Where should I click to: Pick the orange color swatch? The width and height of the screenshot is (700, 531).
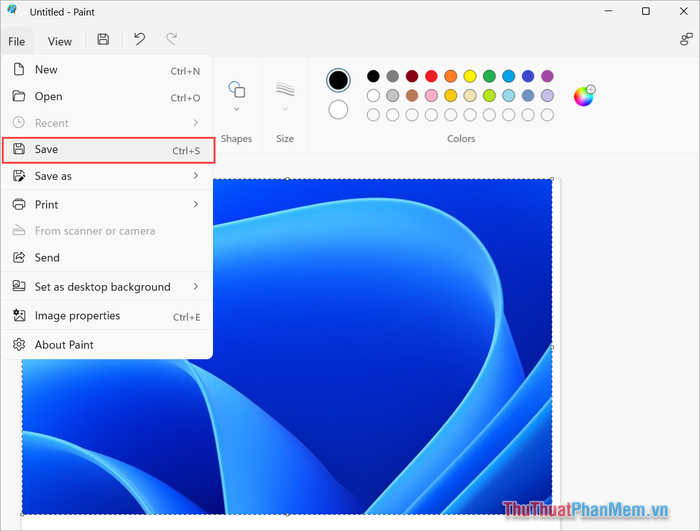click(450, 76)
